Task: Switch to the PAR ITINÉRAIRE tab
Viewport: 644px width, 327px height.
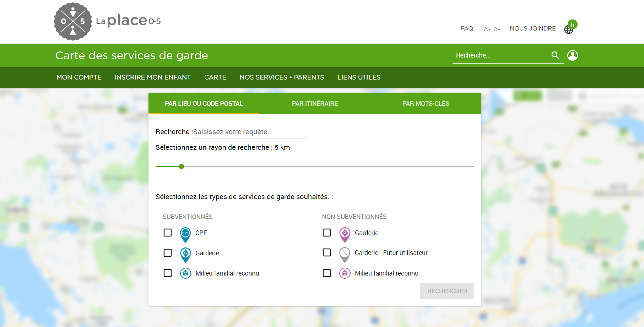Action: [x=315, y=103]
